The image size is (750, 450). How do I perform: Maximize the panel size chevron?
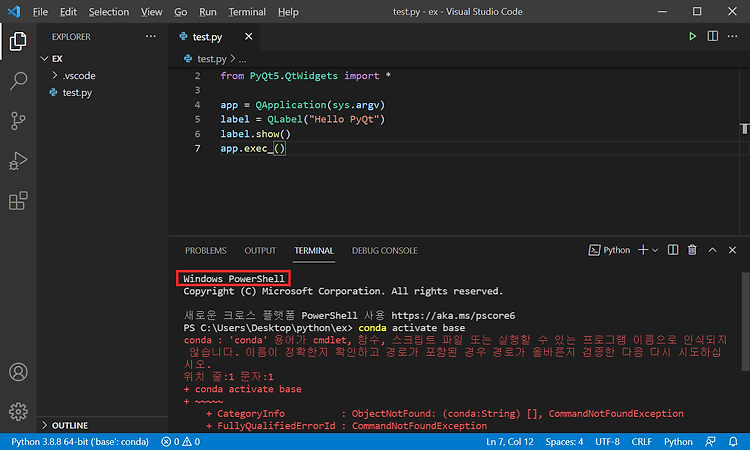(713, 250)
